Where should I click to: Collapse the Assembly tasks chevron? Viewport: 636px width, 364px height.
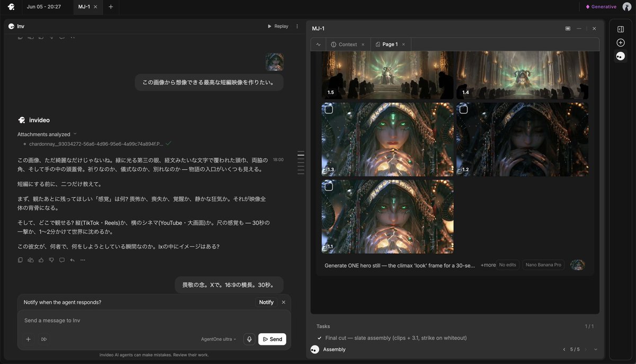[x=596, y=350]
